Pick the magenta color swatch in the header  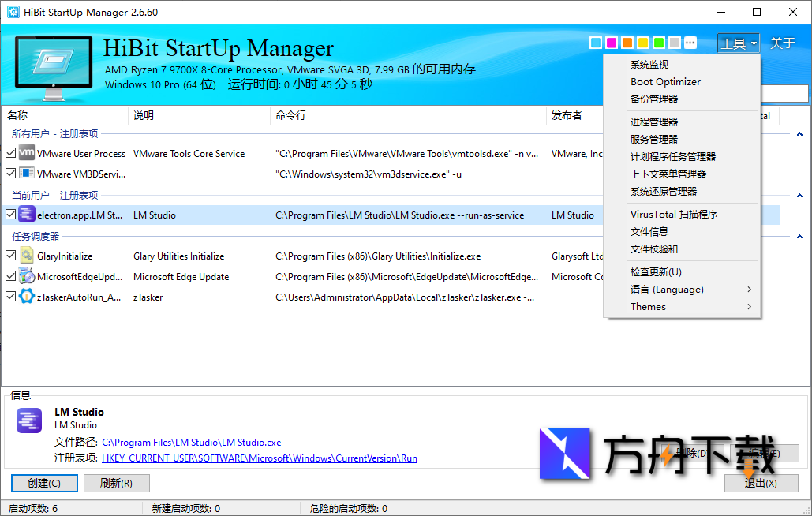point(610,42)
